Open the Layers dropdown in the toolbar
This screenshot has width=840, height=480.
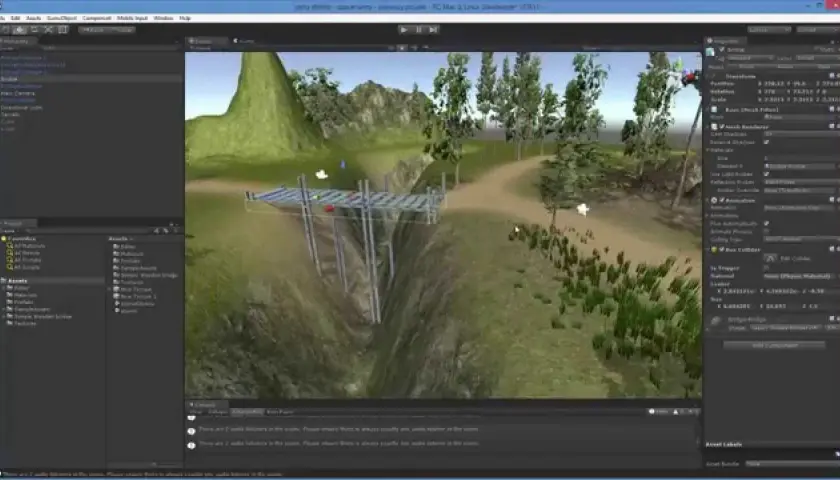pyautogui.click(x=769, y=29)
